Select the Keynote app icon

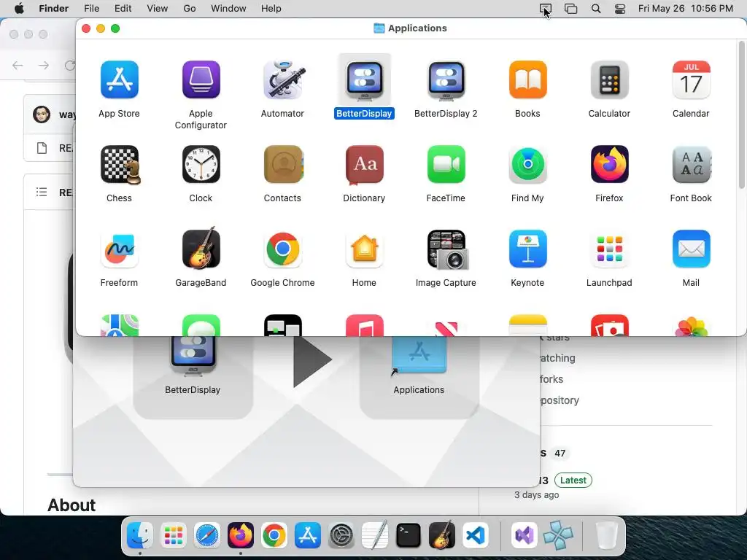pyautogui.click(x=527, y=249)
